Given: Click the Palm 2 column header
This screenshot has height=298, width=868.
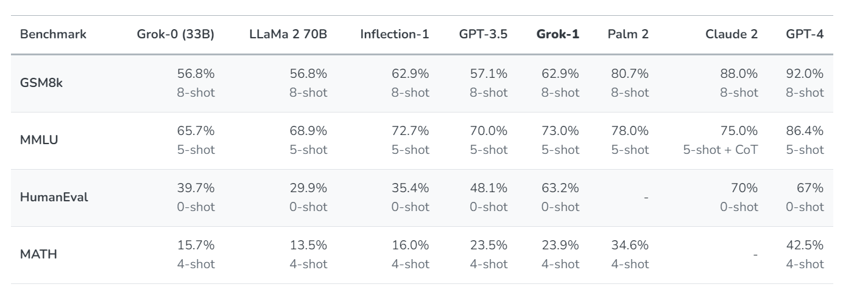Looking at the screenshot, I should (628, 35).
